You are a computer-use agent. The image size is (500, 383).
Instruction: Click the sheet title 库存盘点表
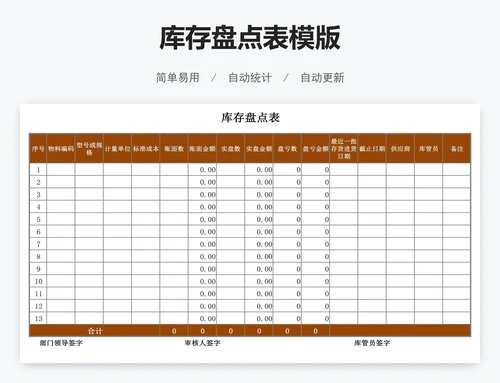tap(250, 117)
